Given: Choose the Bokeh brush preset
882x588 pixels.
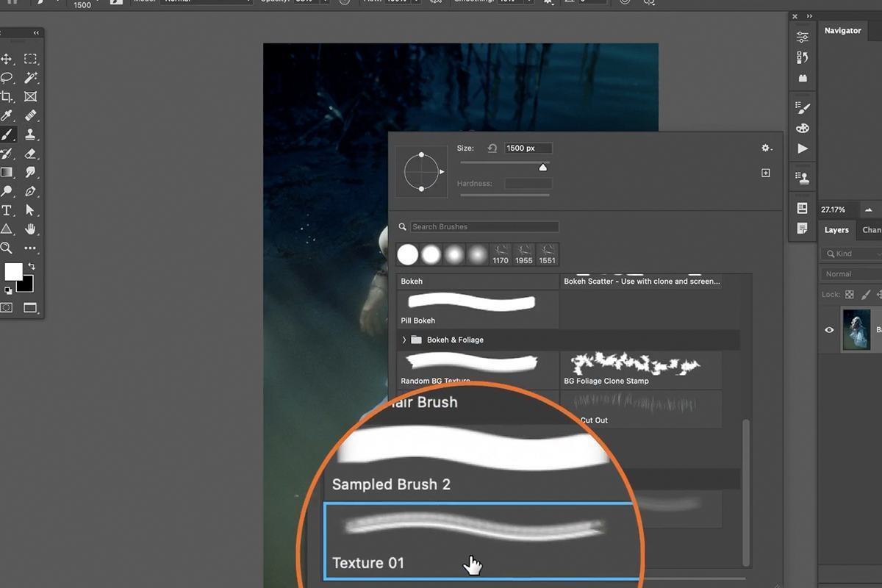Looking at the screenshot, I should 478,282.
